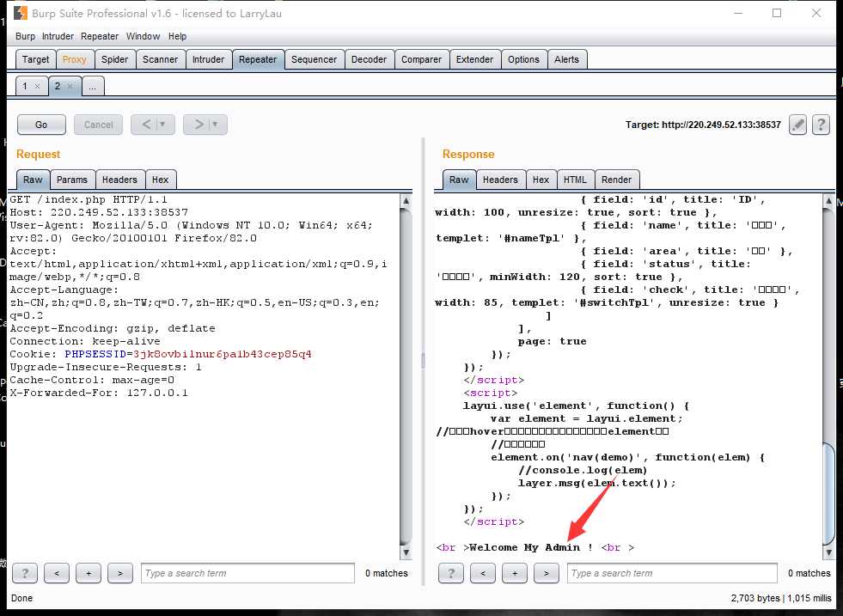The height and width of the screenshot is (616, 843).
Task: Open the Repeater menu in menu bar
Action: click(x=100, y=36)
